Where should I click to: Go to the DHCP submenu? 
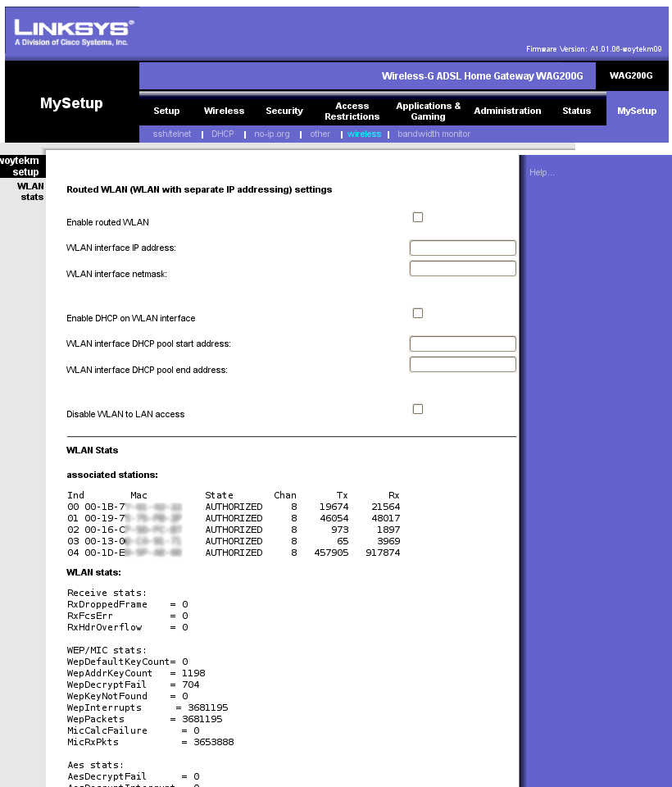click(x=222, y=134)
